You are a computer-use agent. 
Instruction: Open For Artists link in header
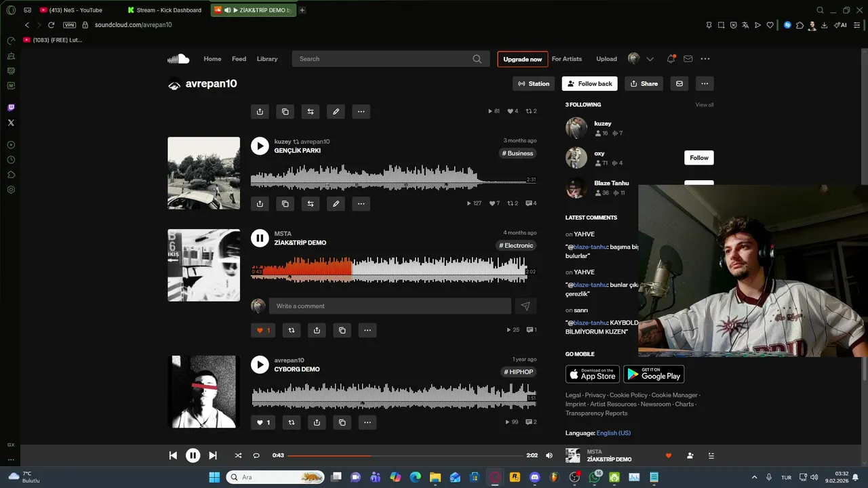(x=567, y=59)
